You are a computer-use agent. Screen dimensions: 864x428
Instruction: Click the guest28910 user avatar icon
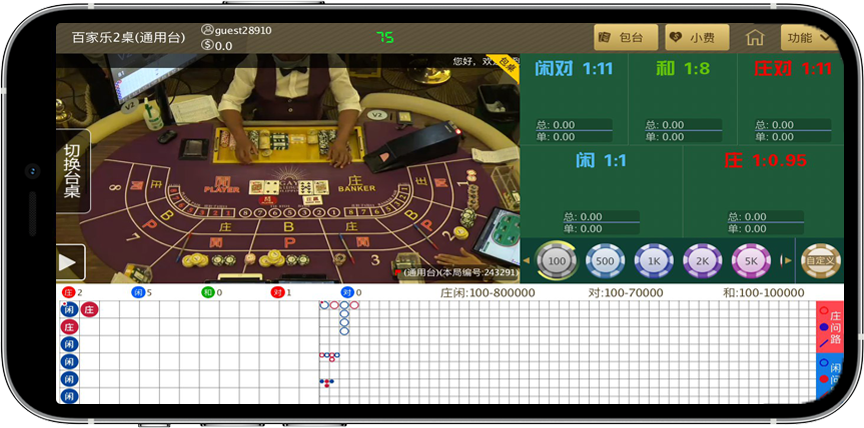point(207,31)
